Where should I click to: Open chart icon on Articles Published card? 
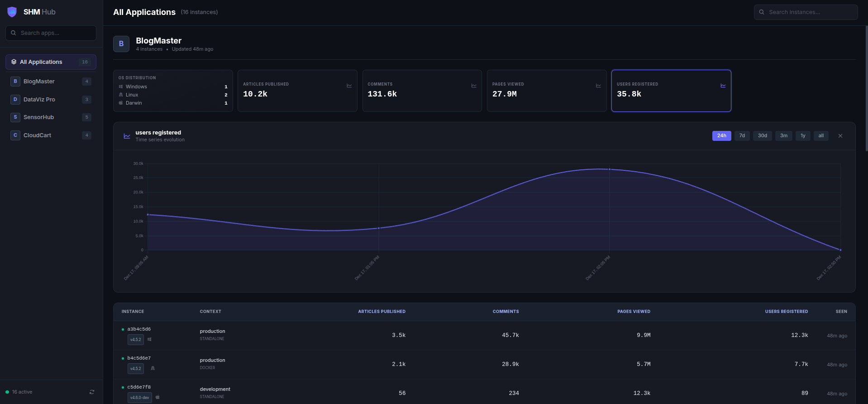coord(349,86)
